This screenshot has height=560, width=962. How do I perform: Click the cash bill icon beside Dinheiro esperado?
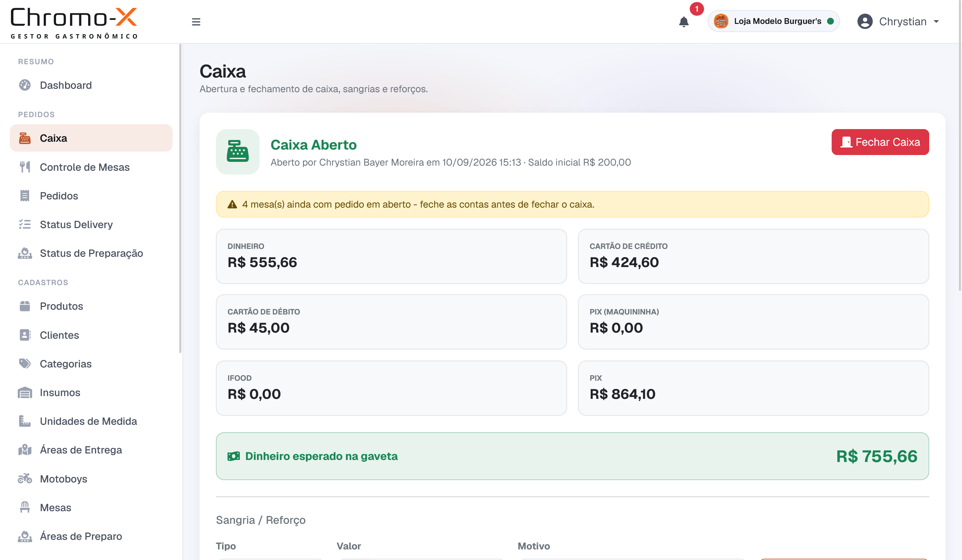233,456
